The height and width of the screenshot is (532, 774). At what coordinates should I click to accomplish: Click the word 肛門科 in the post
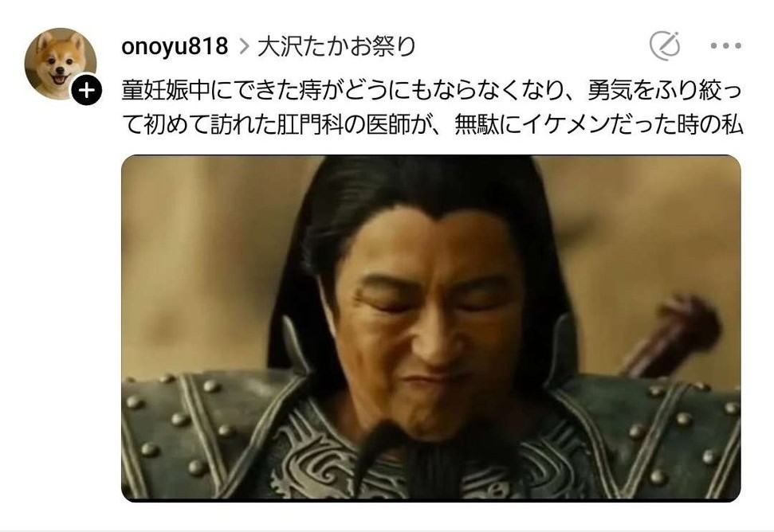tap(305, 125)
